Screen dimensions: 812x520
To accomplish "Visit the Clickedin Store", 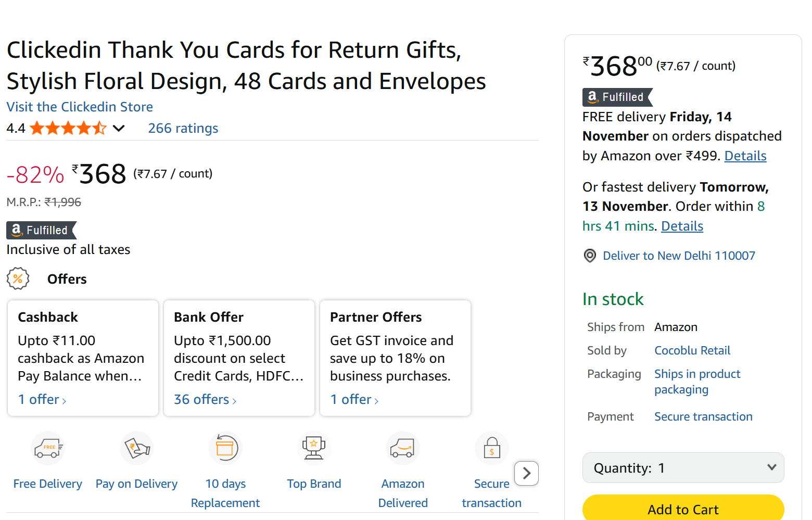I will [x=79, y=107].
